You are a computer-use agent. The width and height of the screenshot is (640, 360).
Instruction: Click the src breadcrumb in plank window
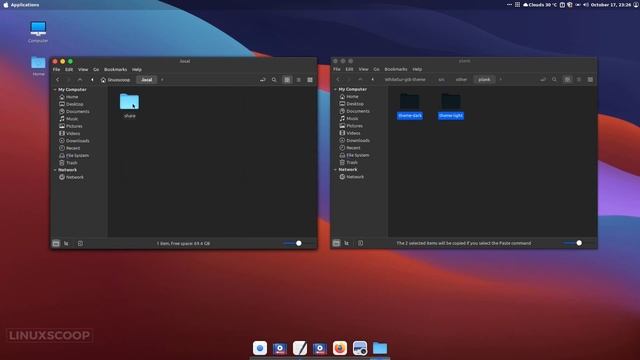click(441, 80)
